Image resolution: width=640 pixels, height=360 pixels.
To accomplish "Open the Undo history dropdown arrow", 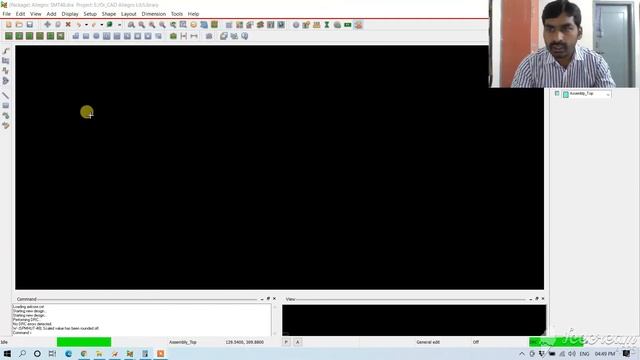I will point(86,25).
